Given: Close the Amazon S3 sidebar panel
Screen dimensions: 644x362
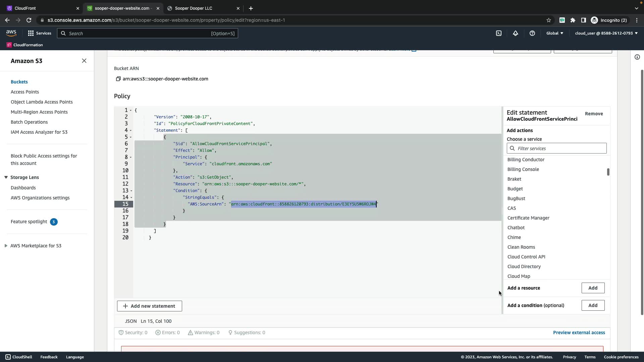Looking at the screenshot, I should tap(84, 61).
